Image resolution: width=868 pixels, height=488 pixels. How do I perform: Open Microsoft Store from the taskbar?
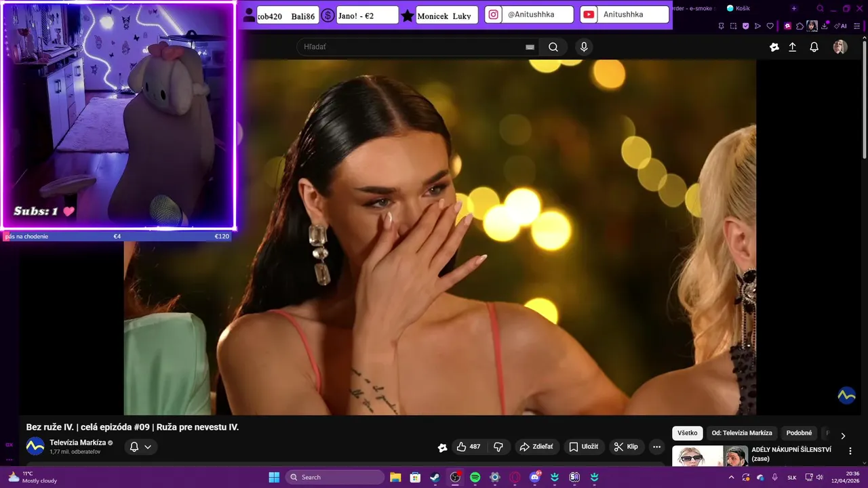(415, 477)
